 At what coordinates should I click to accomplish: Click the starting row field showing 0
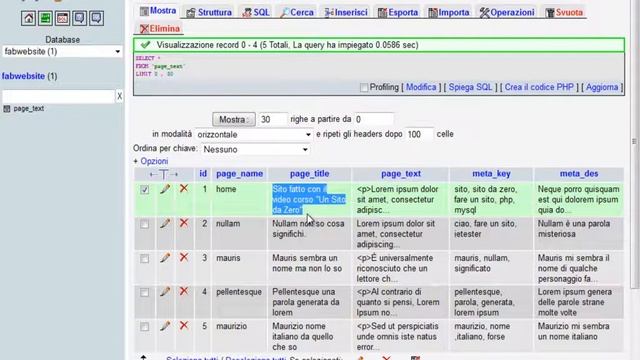click(x=374, y=120)
